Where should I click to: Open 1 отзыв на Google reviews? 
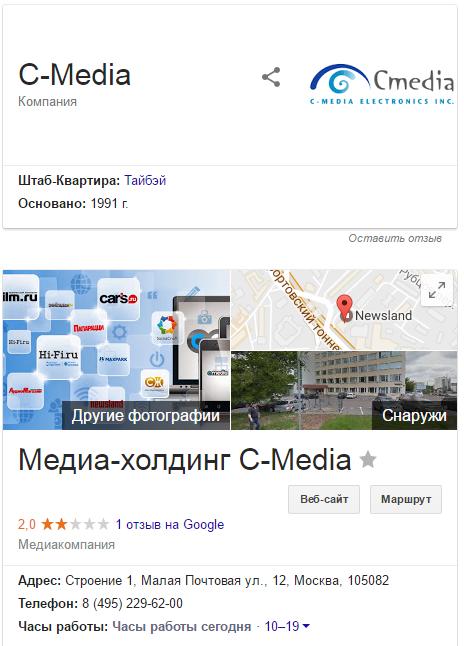click(x=170, y=524)
